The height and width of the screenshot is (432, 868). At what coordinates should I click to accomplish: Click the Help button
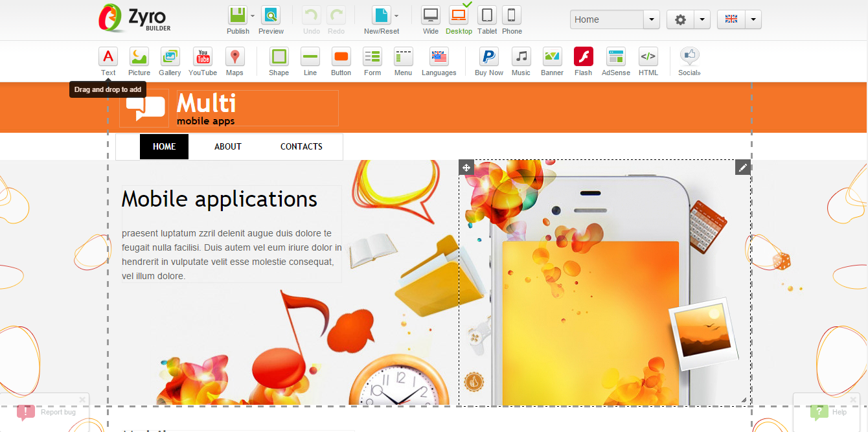[x=829, y=412]
